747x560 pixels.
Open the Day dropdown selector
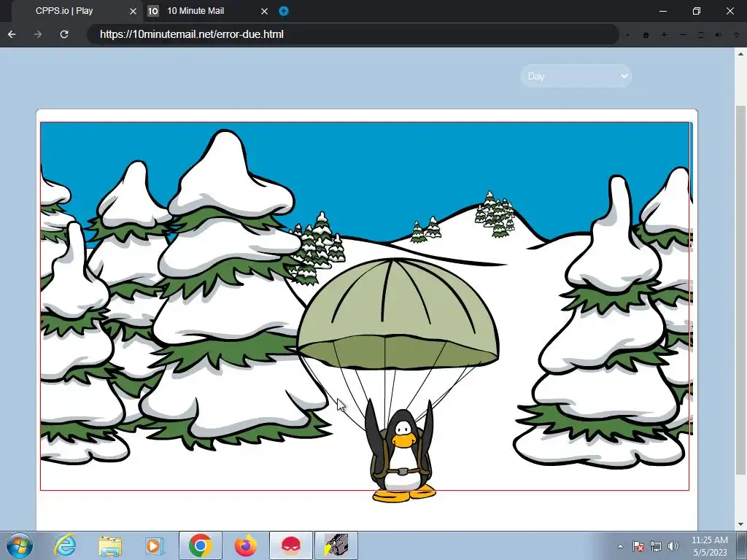(x=576, y=76)
